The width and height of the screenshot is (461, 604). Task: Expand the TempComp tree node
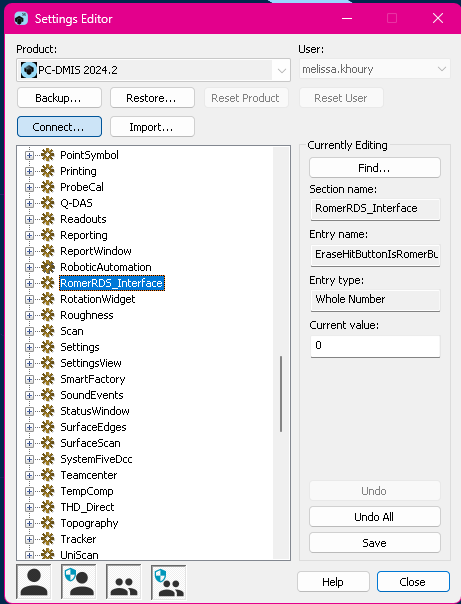[x=29, y=491]
